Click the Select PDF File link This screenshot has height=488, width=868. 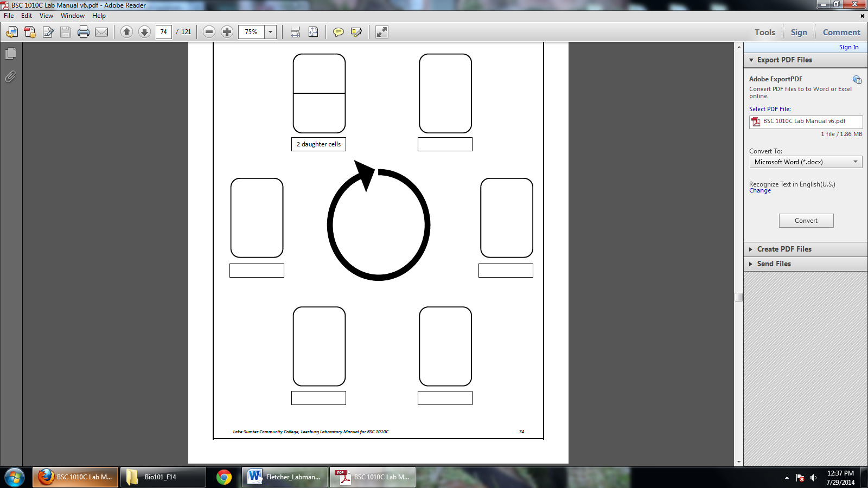click(x=770, y=109)
